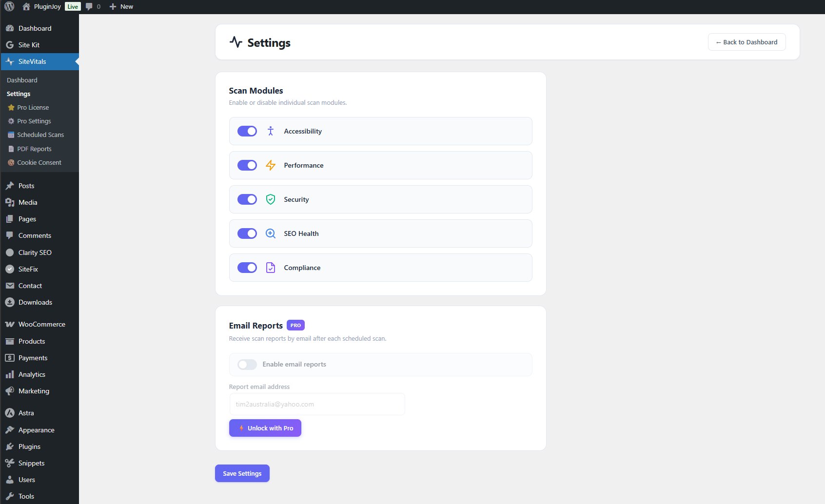The height and width of the screenshot is (504, 825).
Task: Open Scheduled Scans in SiteVitals submenu
Action: (40, 135)
